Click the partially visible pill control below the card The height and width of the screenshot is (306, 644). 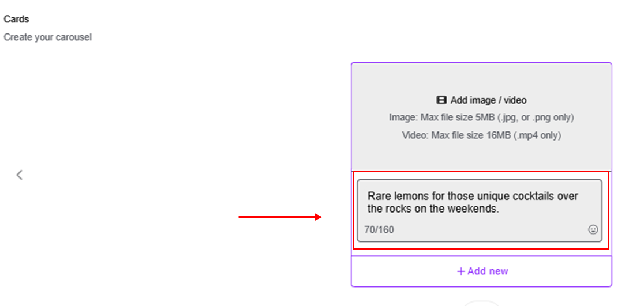click(481, 304)
